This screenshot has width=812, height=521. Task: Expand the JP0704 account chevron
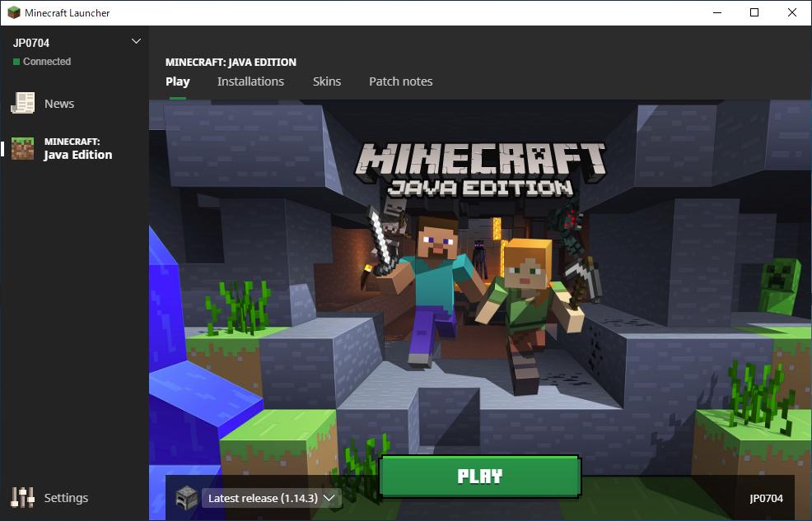pos(136,41)
